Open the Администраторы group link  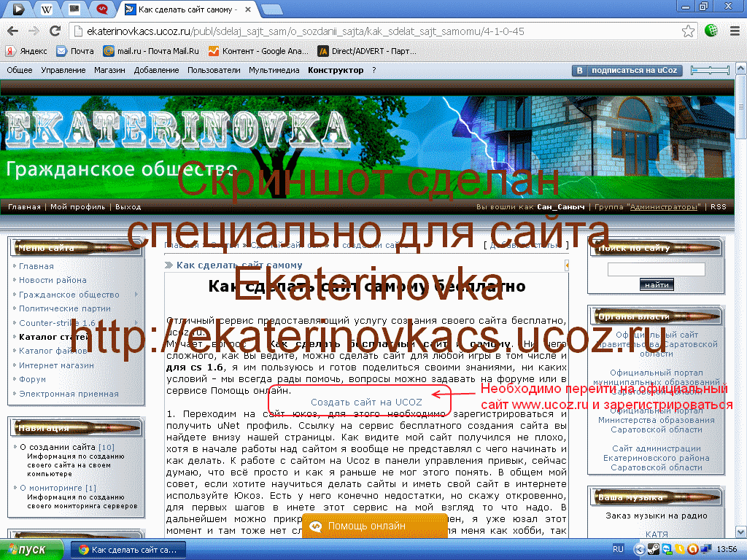[663, 206]
